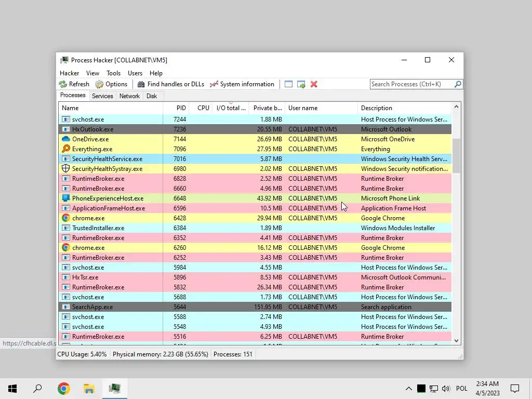Click the Windows Modules Installer description

(x=397, y=228)
